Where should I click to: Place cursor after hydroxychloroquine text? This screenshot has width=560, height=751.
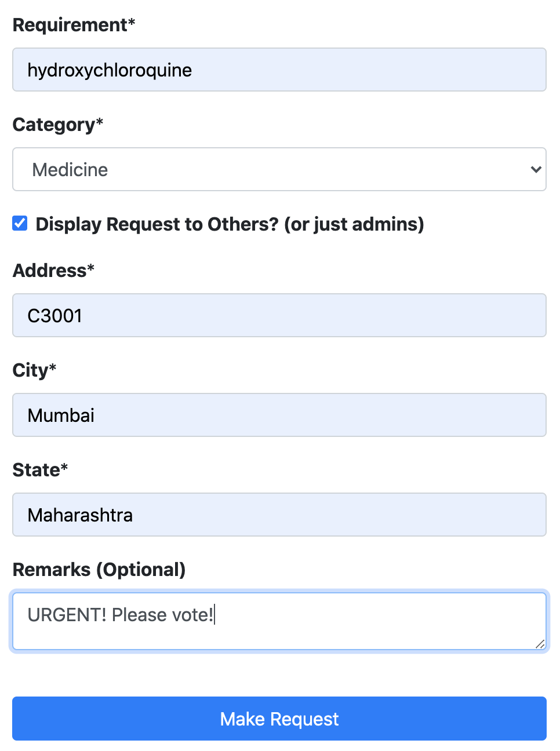click(x=193, y=70)
